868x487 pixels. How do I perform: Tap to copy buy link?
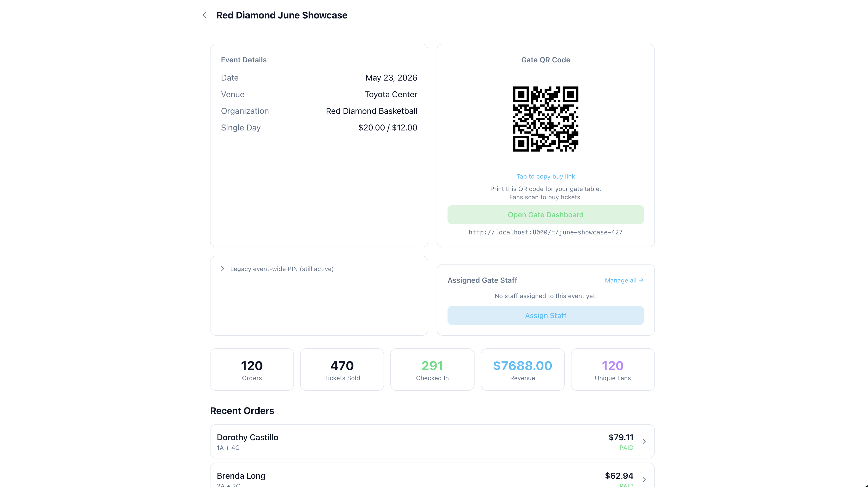coord(545,176)
